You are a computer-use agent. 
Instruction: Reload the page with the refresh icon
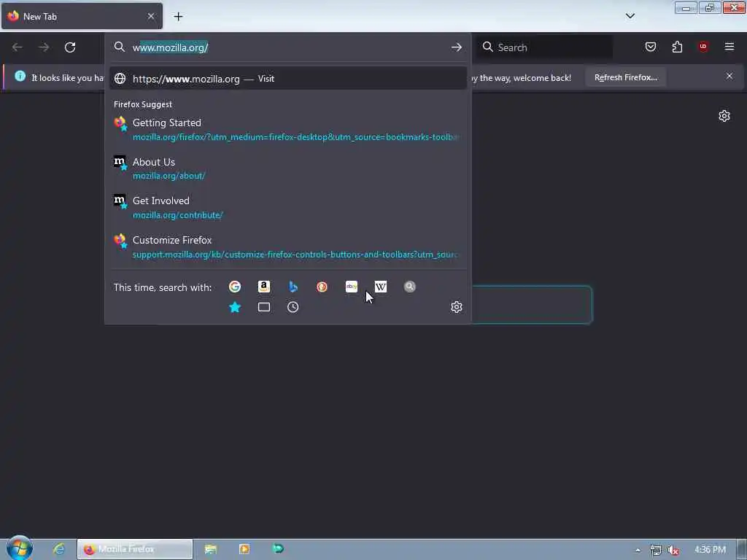[70, 47]
